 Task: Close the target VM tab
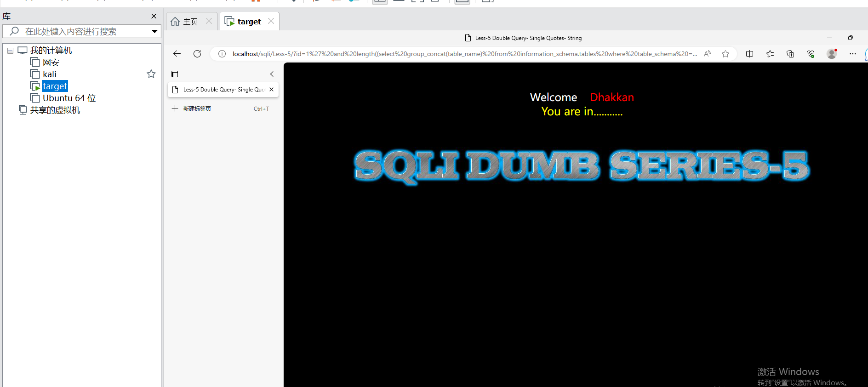tap(271, 21)
